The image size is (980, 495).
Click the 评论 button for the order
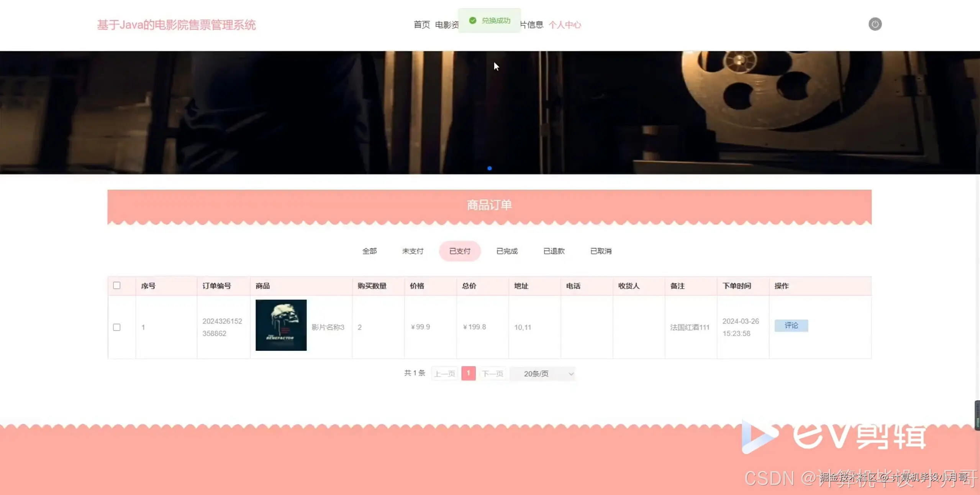point(791,326)
